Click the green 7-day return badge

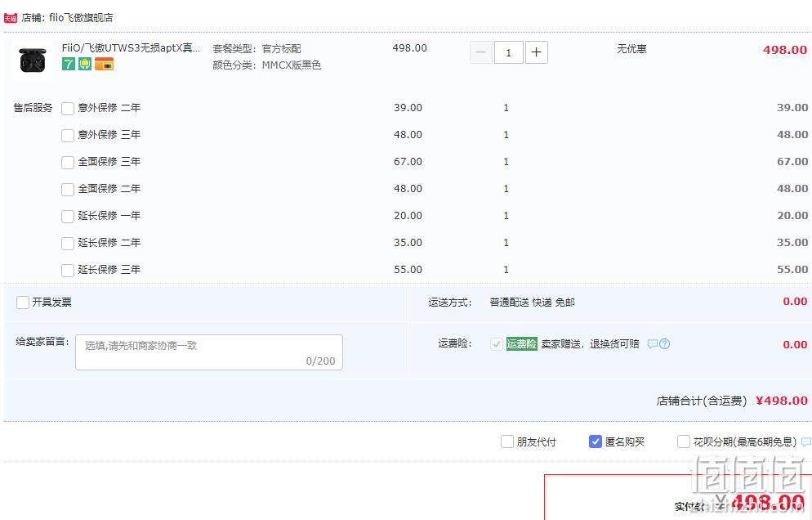point(69,64)
